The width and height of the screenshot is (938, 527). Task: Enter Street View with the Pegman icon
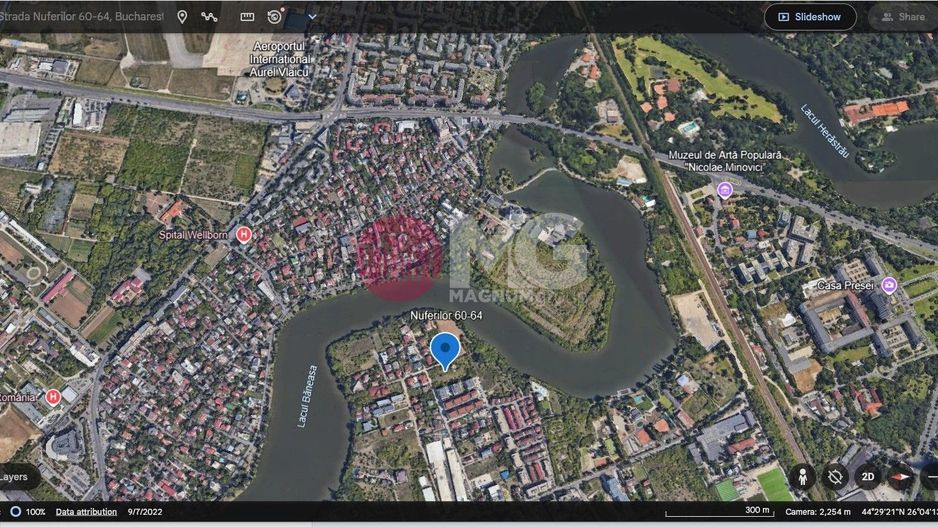click(802, 477)
